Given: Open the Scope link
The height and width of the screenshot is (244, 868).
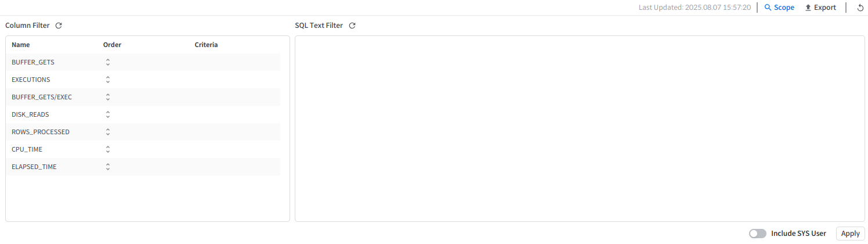Looking at the screenshot, I should (x=784, y=8).
